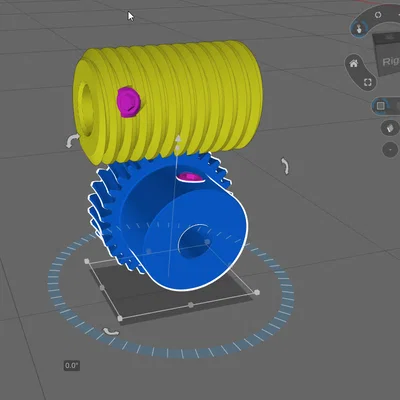
Task: Click the right corner handle of the bounding box
Action: (x=257, y=292)
